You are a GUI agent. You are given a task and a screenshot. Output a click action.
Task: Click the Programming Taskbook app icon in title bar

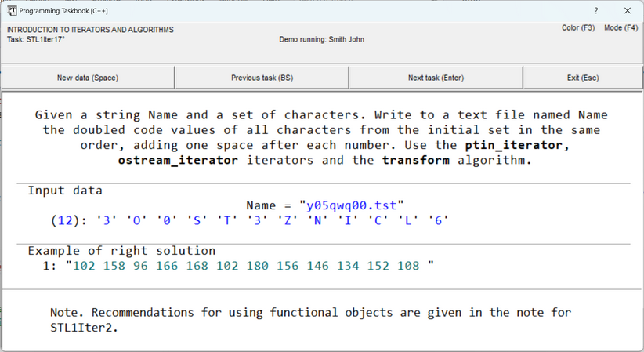pos(13,10)
